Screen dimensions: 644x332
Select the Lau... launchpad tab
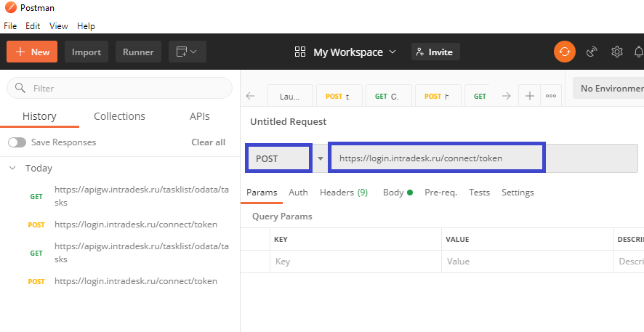click(x=290, y=96)
